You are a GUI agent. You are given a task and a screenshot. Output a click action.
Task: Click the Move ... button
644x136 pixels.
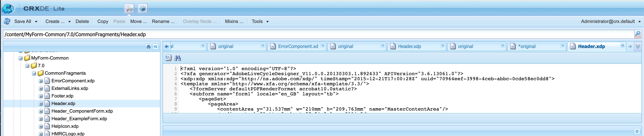click(139, 21)
